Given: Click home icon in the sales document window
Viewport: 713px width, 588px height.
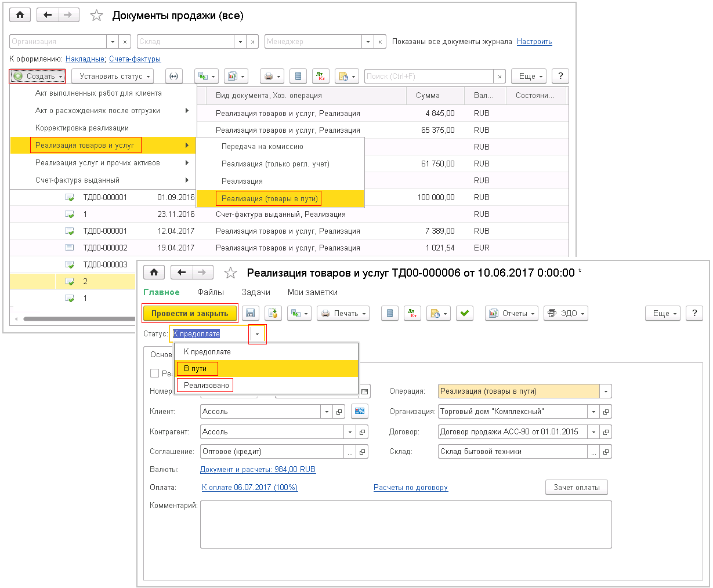Looking at the screenshot, I should (154, 273).
